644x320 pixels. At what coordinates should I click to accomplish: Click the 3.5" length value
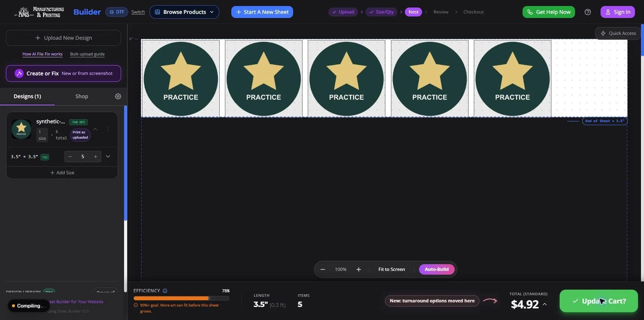point(261,304)
